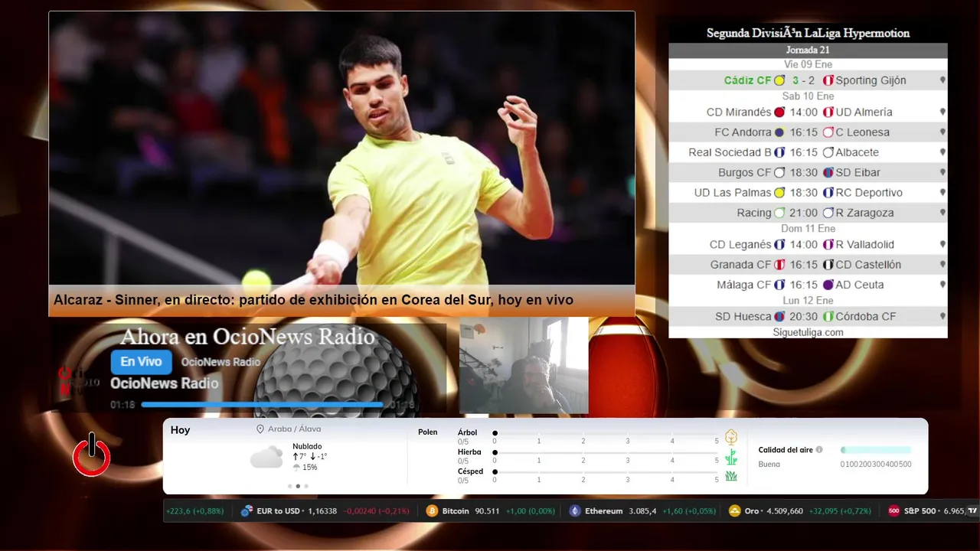Open location pin for Racing match
The width and height of the screenshot is (980, 551).
[x=942, y=213]
